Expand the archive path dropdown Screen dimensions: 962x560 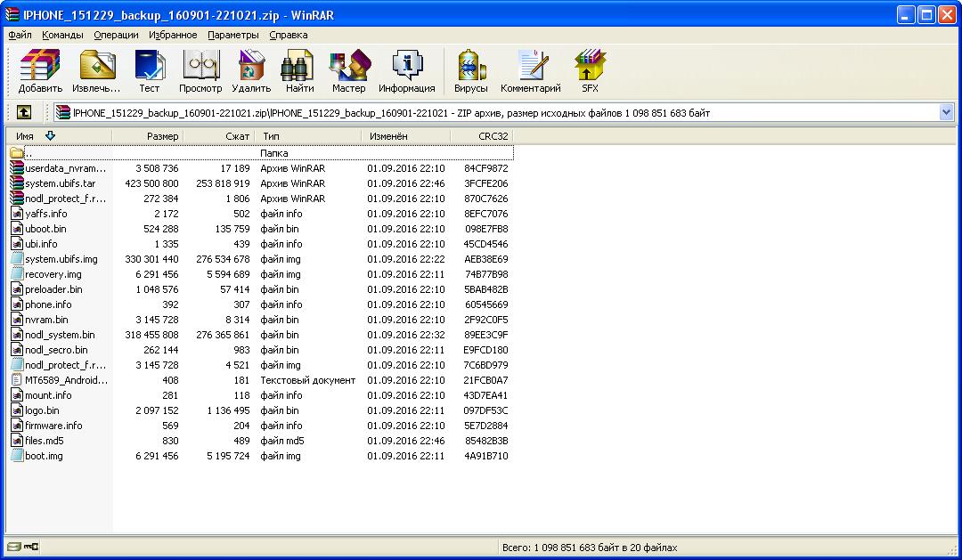946,112
